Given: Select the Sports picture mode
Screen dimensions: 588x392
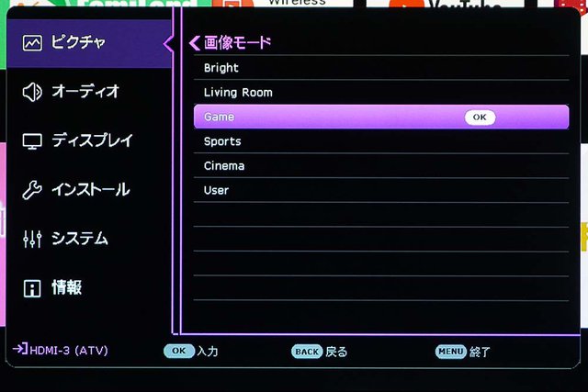Looking at the screenshot, I should coord(381,141).
